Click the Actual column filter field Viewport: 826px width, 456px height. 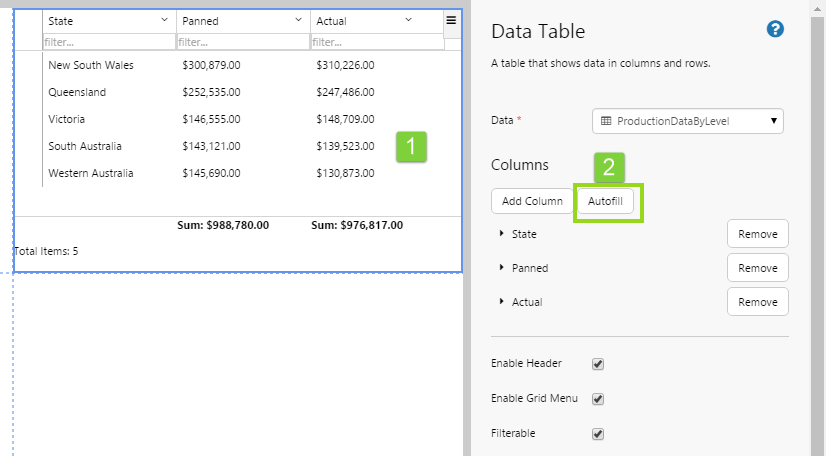coord(376,42)
